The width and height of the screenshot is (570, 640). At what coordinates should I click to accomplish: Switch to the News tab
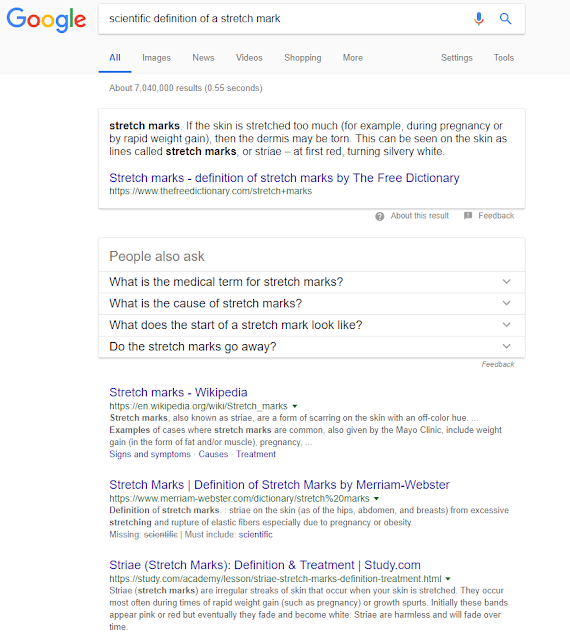point(203,58)
